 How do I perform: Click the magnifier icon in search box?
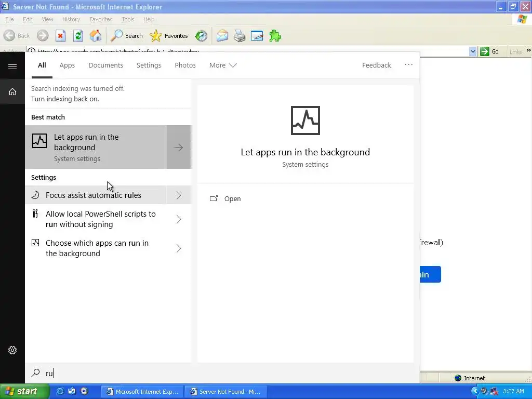(x=35, y=373)
